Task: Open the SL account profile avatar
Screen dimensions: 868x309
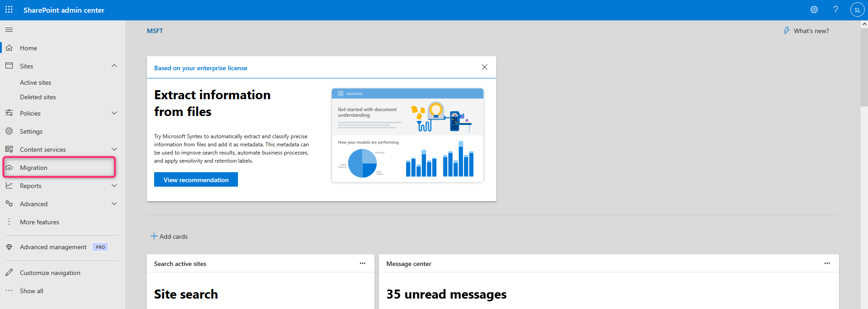Action: 857,10
